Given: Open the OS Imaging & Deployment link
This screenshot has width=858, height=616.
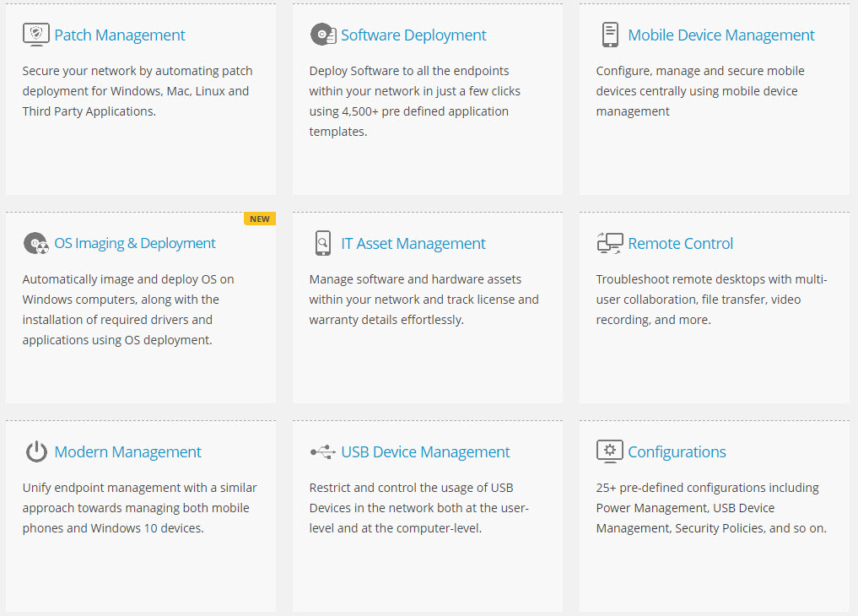Looking at the screenshot, I should click(135, 243).
